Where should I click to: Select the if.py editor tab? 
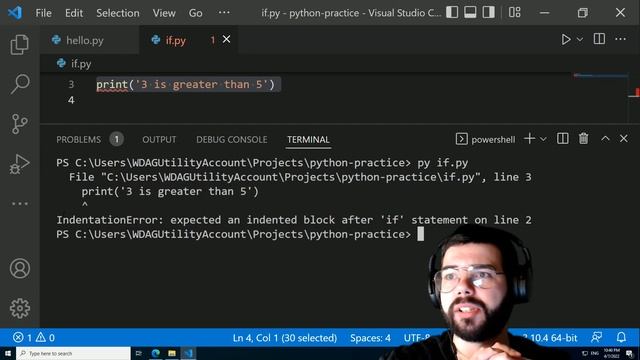click(x=176, y=40)
